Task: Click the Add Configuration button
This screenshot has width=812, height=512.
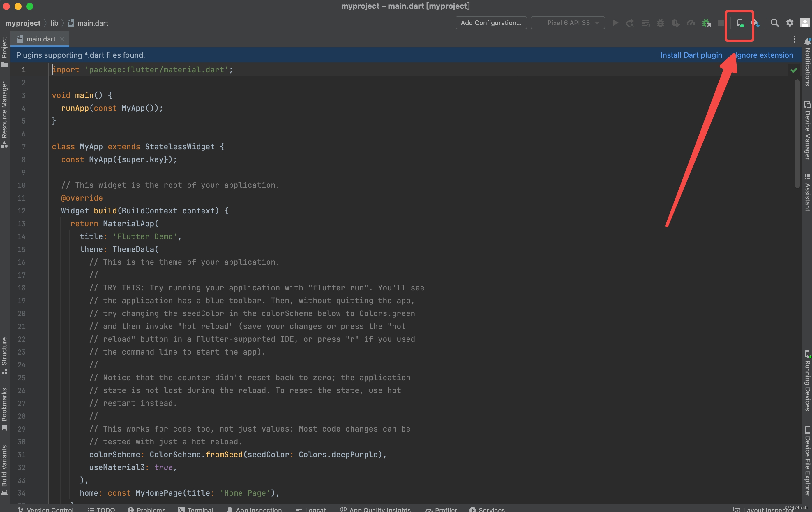Action: click(x=491, y=23)
